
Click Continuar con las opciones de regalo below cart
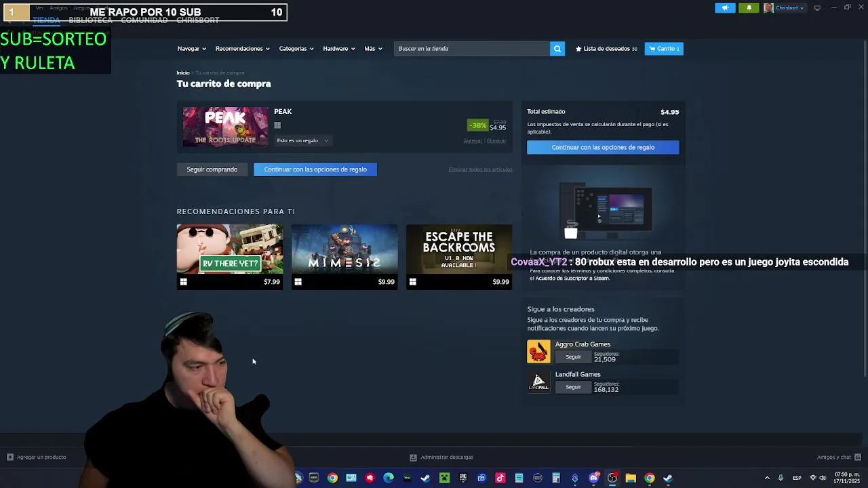pyautogui.click(x=315, y=169)
